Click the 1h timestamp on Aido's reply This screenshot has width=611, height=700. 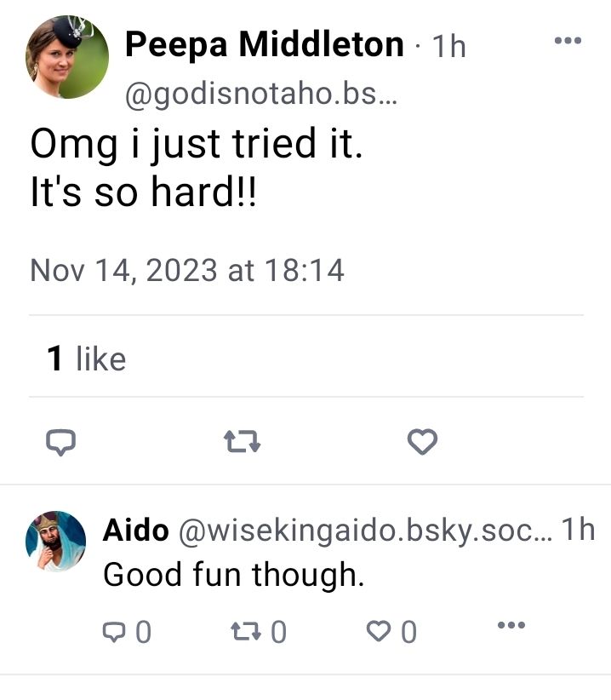pos(578,530)
